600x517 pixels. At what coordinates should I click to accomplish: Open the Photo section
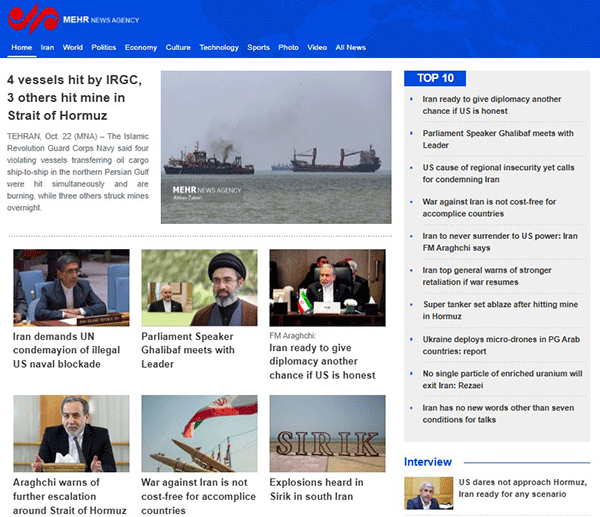point(289,47)
